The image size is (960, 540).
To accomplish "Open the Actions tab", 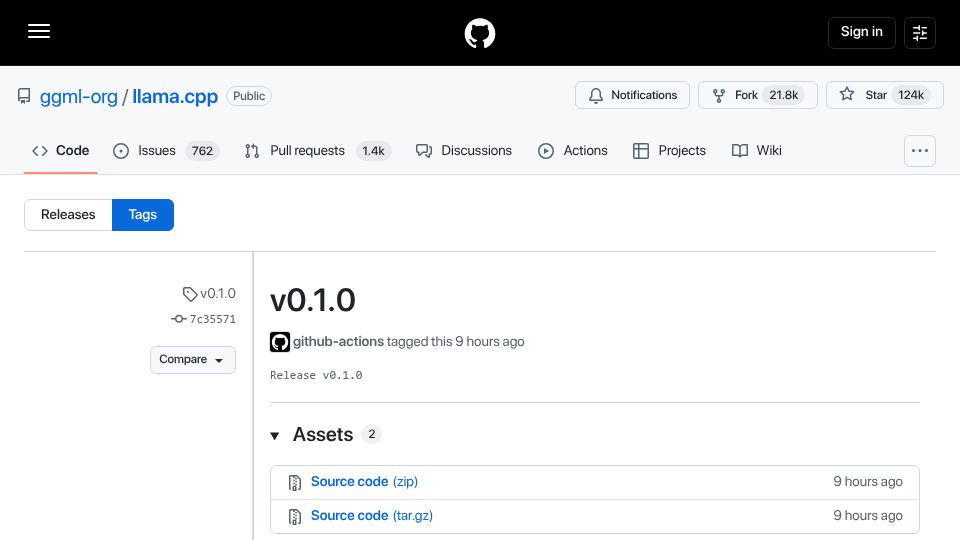I will [572, 151].
